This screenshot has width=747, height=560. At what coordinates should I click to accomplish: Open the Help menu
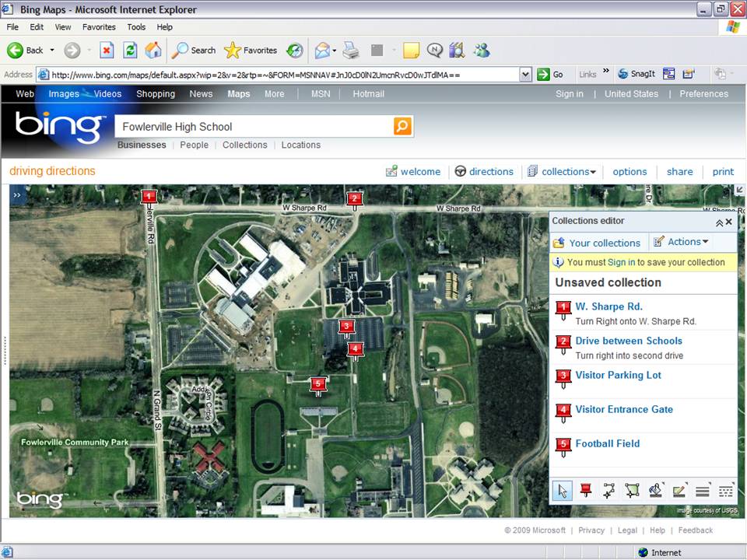click(165, 27)
